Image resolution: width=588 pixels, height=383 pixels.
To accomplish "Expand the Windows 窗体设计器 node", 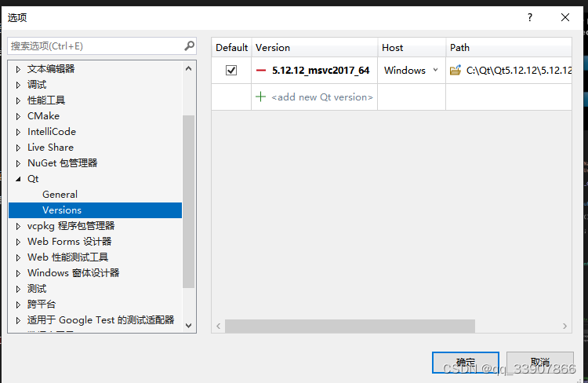I will [x=18, y=273].
